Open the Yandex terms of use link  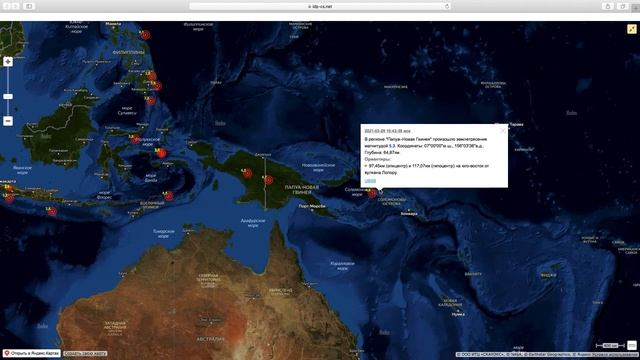[x=616, y=355]
